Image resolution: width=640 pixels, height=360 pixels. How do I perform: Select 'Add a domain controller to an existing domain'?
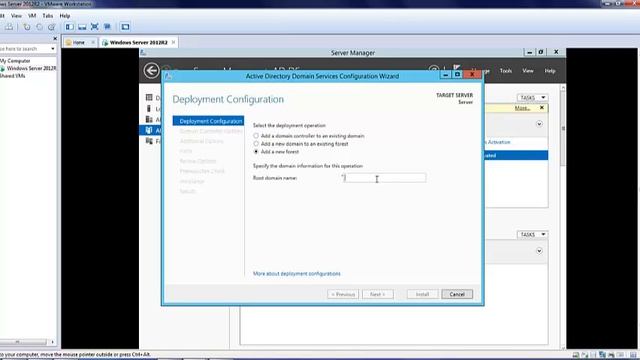click(x=256, y=136)
